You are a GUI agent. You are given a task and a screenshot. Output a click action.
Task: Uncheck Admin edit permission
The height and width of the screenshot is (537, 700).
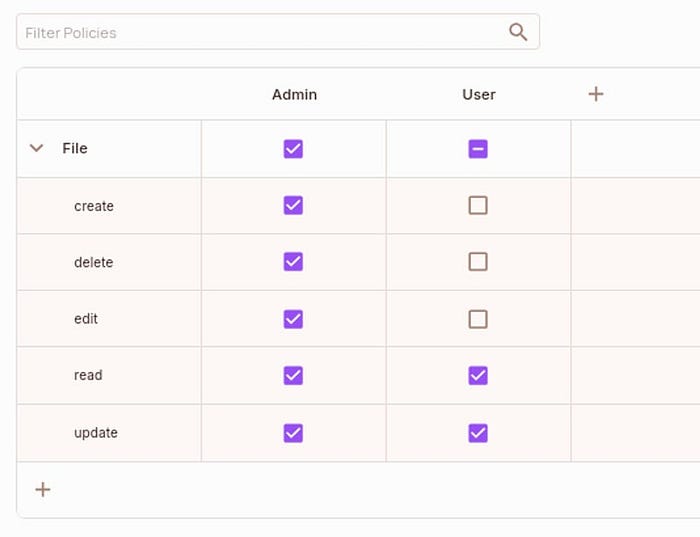click(293, 319)
